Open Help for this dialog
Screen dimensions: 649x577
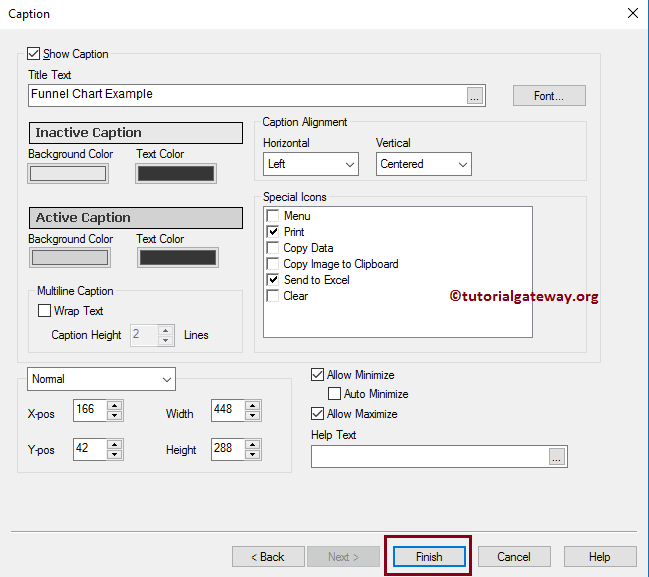(x=600, y=557)
